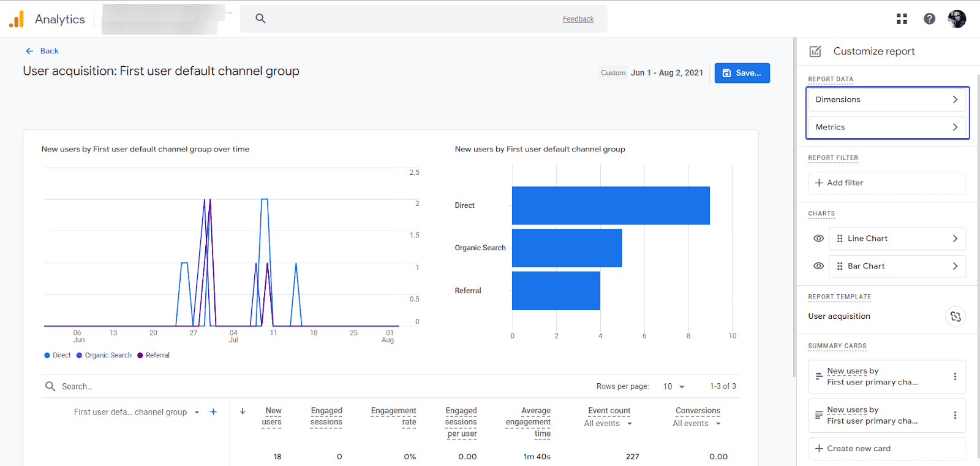Sort by Event count column header

click(x=609, y=411)
